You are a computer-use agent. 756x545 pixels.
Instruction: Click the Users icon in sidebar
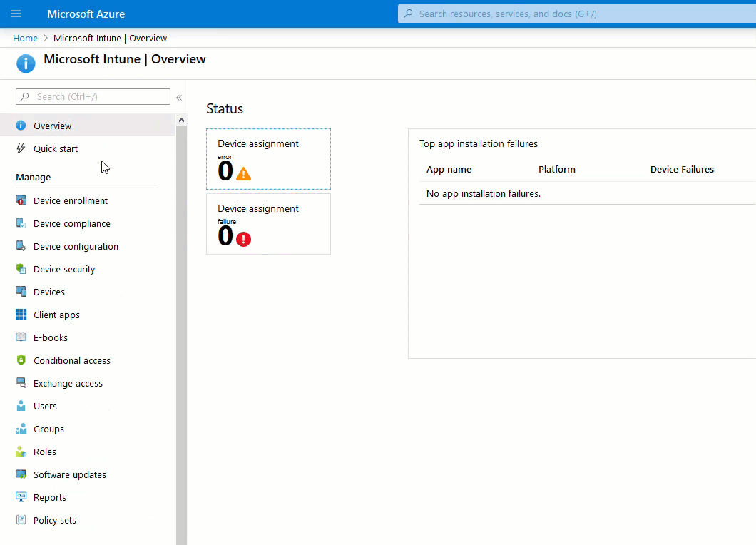21,406
